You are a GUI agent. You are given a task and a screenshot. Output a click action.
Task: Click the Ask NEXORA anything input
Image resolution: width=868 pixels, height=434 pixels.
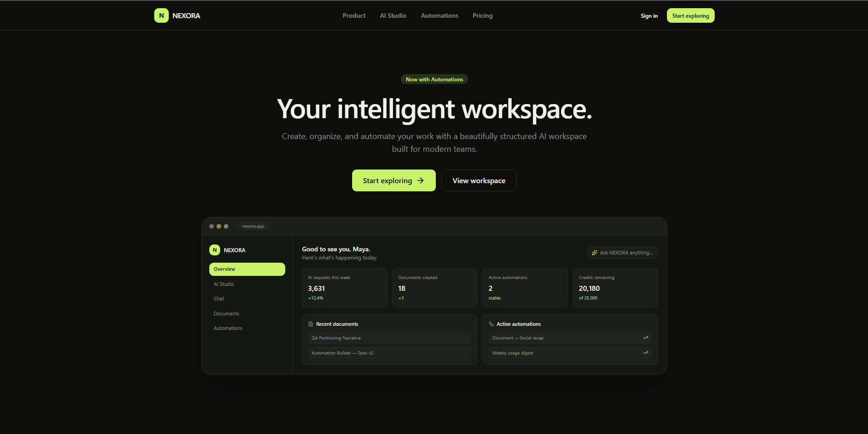click(x=622, y=253)
